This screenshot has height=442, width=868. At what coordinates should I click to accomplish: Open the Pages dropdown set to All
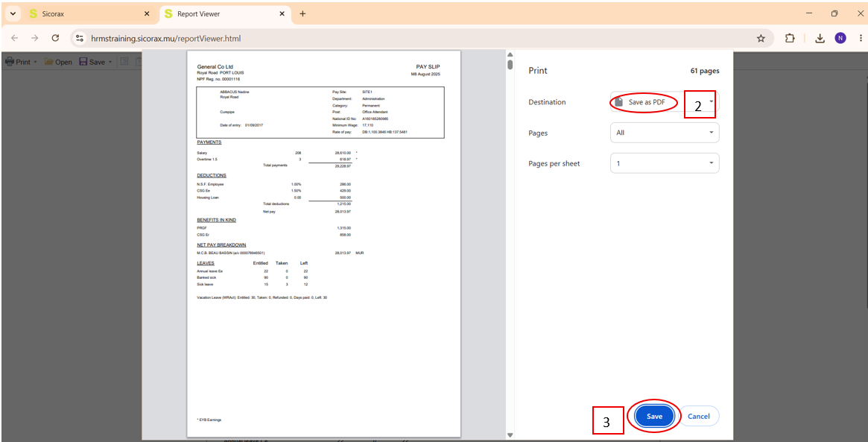pyautogui.click(x=665, y=133)
